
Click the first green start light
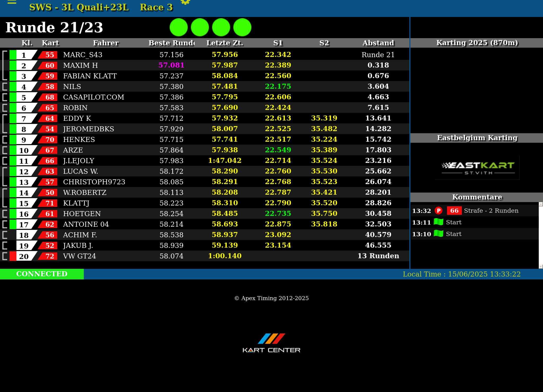click(179, 27)
